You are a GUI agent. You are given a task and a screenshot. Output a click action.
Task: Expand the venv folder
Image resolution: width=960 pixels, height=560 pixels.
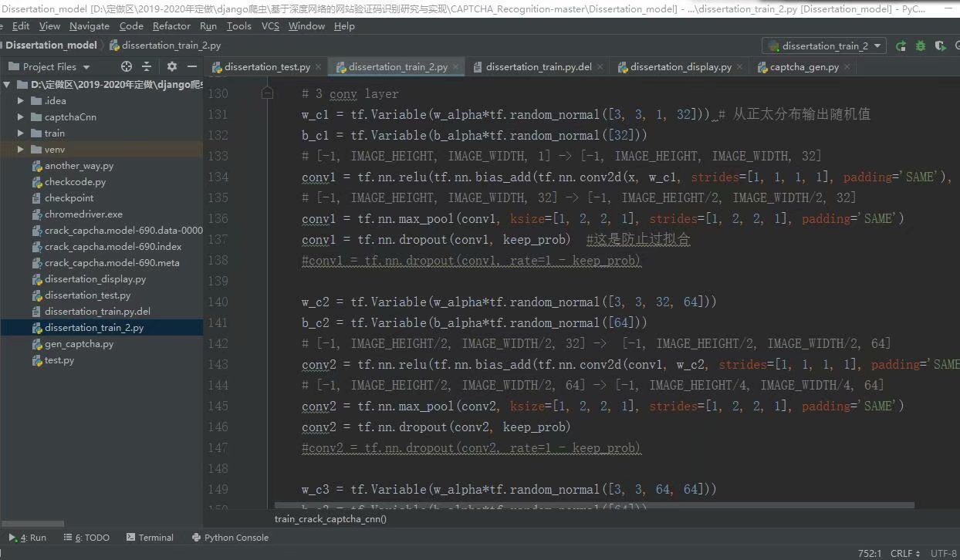21,150
